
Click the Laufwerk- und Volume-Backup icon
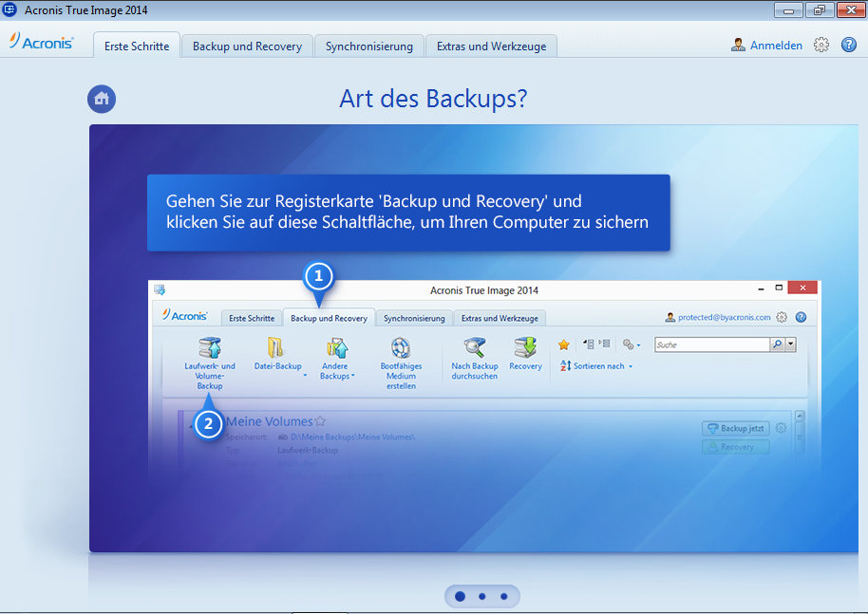click(x=209, y=348)
